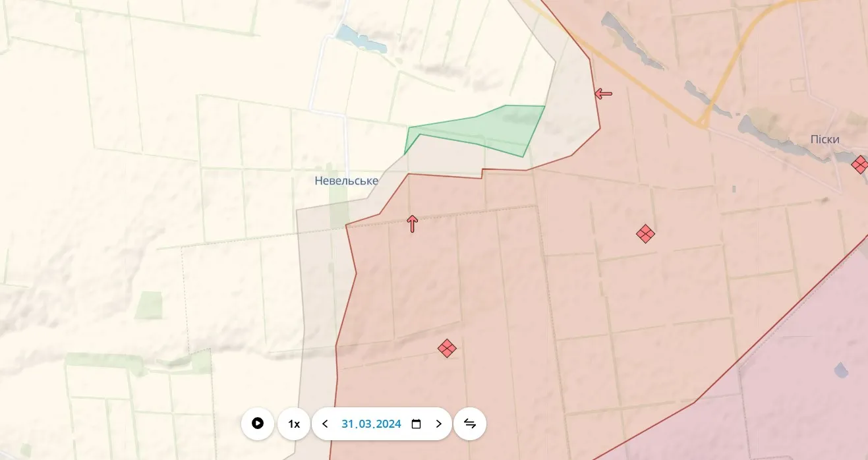The image size is (868, 460).
Task: Open the calendar date picker
Action: point(416,424)
